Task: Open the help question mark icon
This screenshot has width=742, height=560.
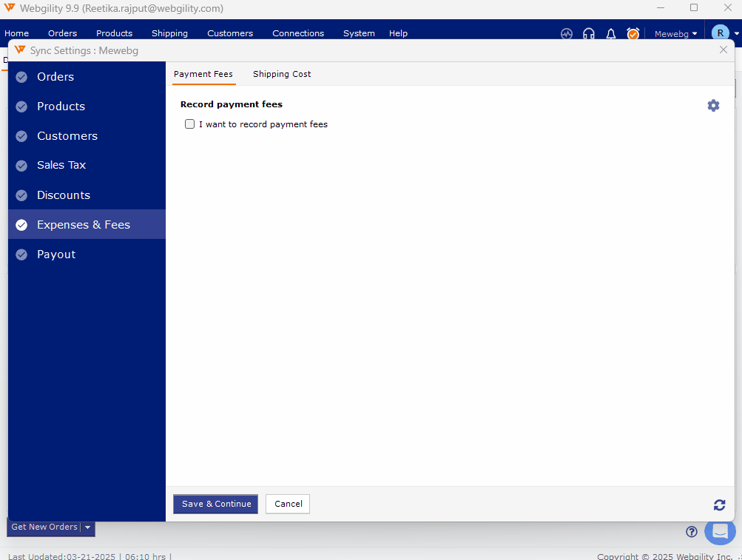Action: point(692,531)
